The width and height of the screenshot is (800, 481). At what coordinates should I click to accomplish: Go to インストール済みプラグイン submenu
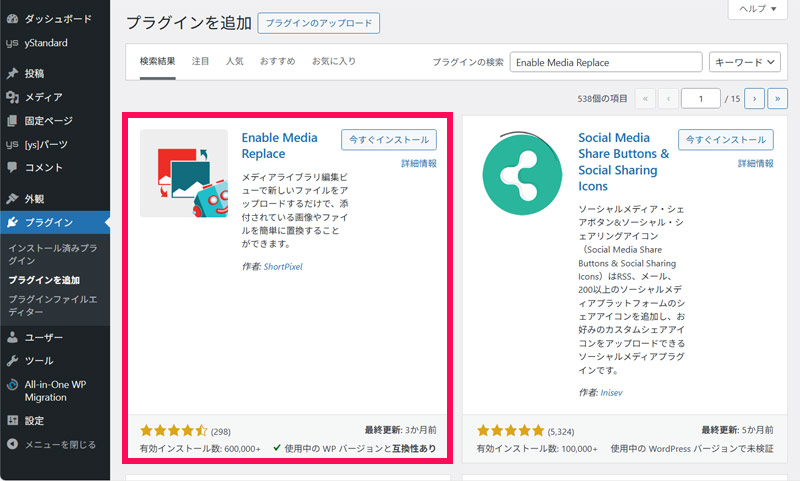[x=53, y=254]
